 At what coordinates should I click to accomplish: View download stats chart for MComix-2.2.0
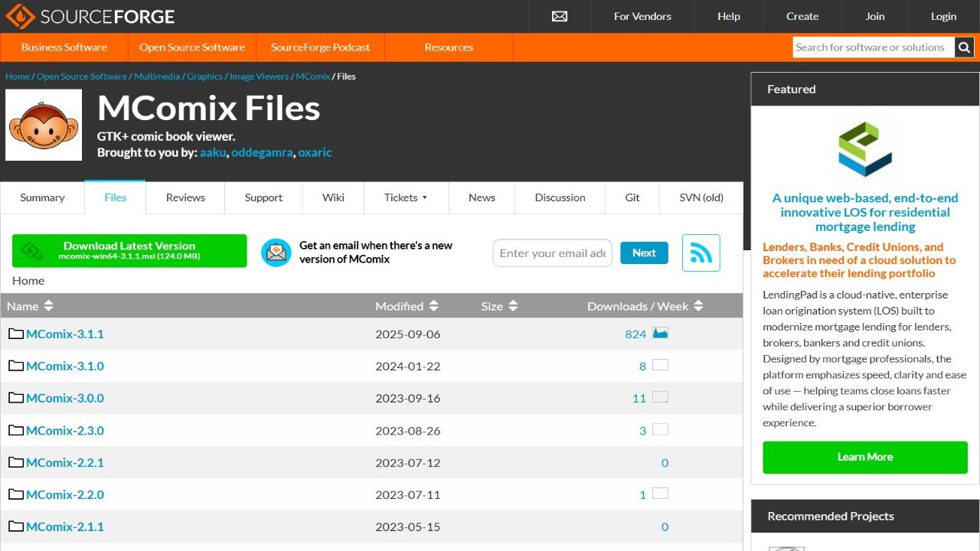pyautogui.click(x=660, y=494)
